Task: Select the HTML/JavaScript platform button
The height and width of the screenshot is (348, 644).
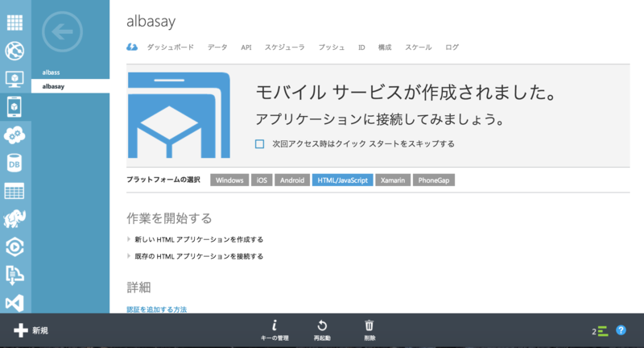Action: [343, 180]
